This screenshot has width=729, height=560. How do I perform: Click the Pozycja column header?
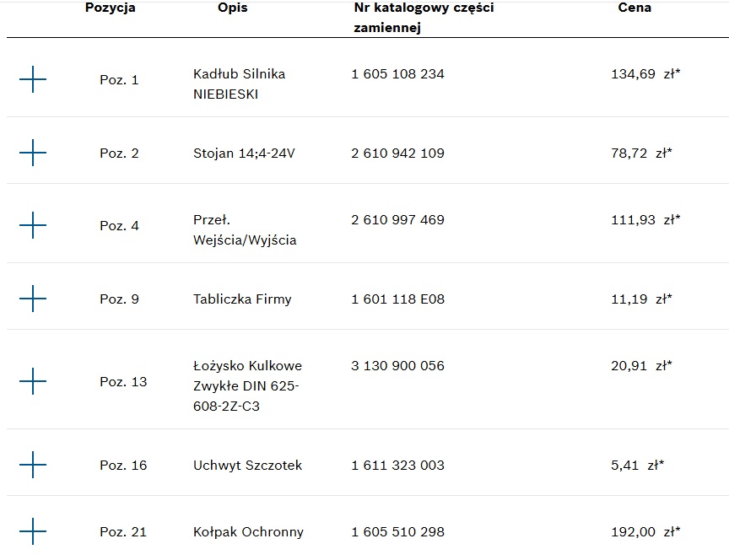click(x=110, y=8)
